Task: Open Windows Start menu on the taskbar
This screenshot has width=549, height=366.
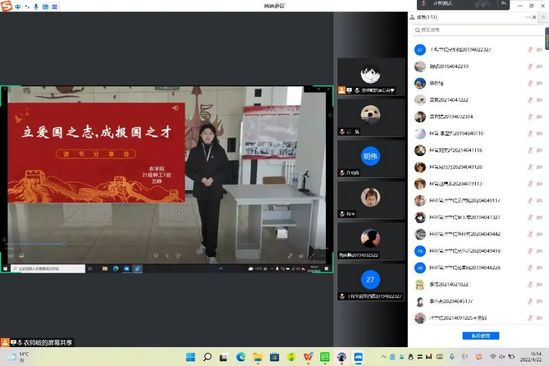Action: pos(190,357)
